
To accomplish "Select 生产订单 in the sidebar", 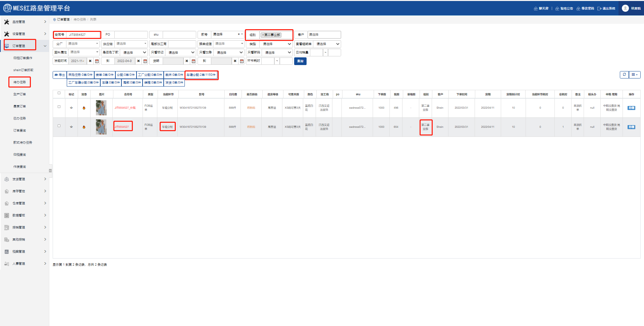I will tap(19, 94).
